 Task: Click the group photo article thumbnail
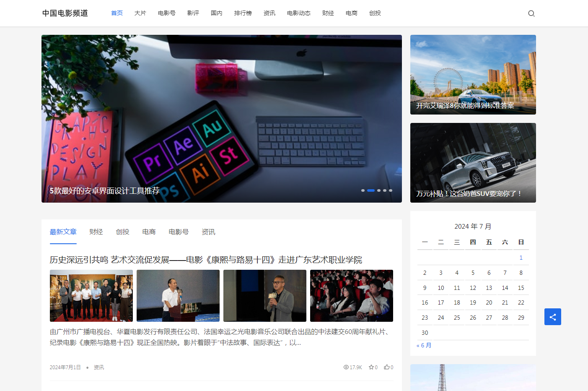(x=91, y=296)
